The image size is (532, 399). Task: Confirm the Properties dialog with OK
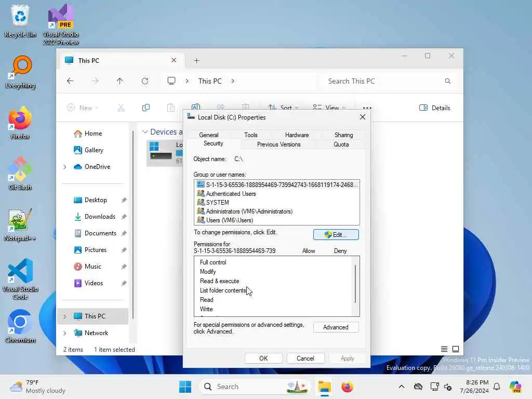[263, 358]
